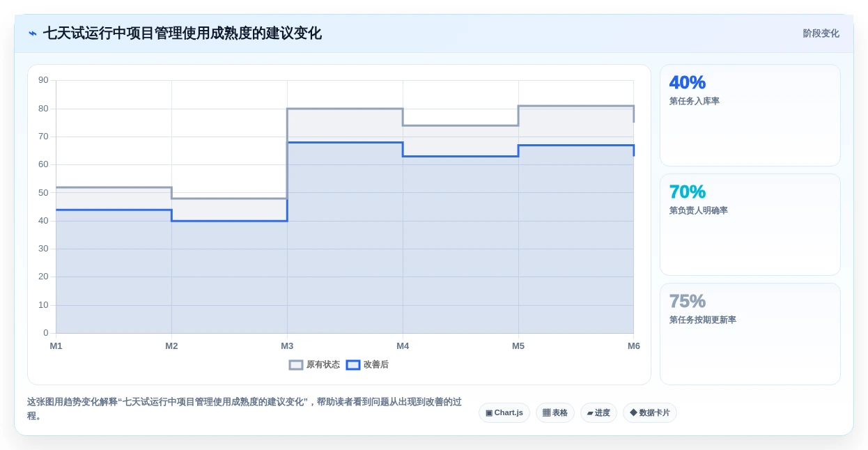
Task: Click the gray 原有状态 legend swatch
Action: click(x=296, y=365)
